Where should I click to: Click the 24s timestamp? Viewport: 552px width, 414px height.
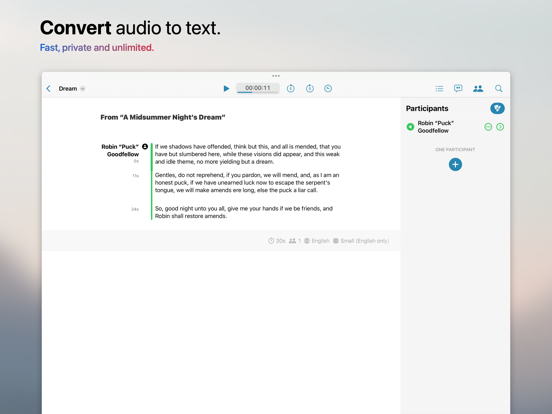click(x=135, y=209)
